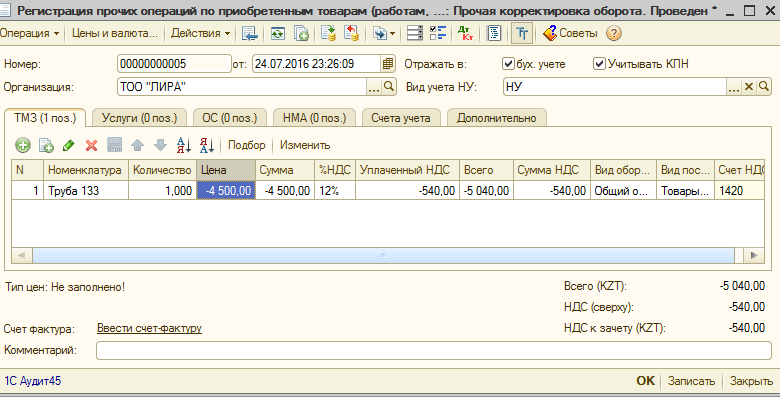
Task: Show Дт/Кт posting entries
Action: [x=466, y=33]
